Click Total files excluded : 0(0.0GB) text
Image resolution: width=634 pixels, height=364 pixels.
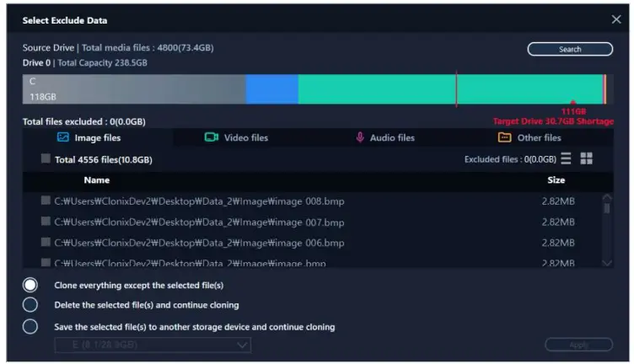coord(84,121)
